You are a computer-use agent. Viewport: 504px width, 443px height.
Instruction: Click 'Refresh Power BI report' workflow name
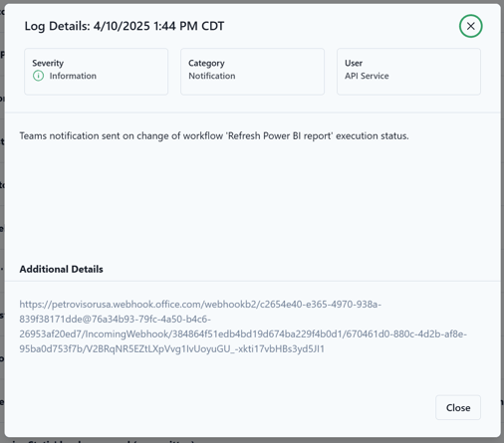(280, 136)
